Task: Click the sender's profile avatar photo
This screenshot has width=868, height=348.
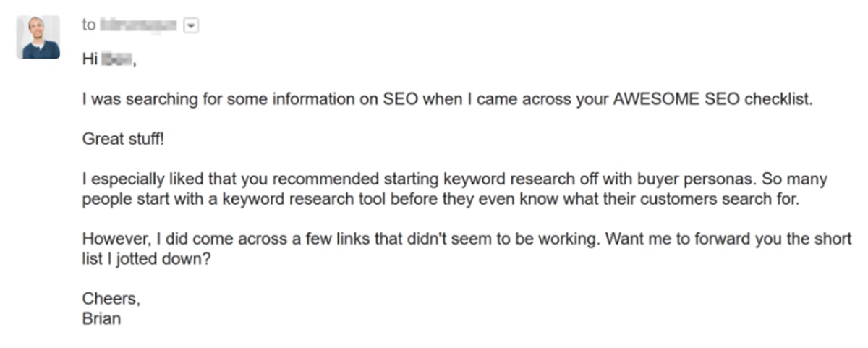Action: point(38,37)
